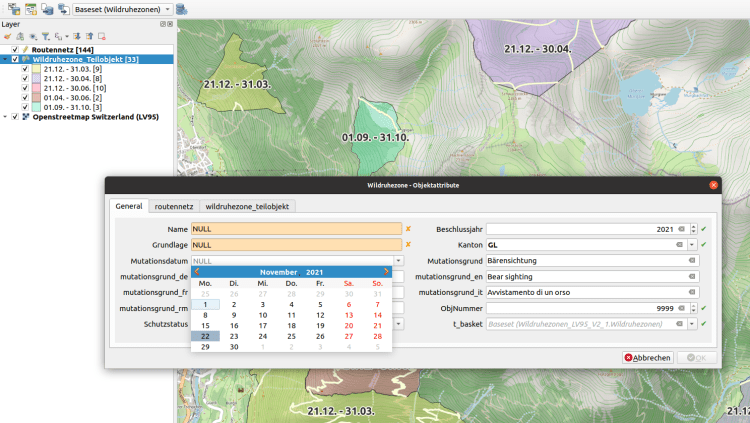750x423 pixels.
Task: Click the export-from-database toolbar icon
Action: point(63,9)
